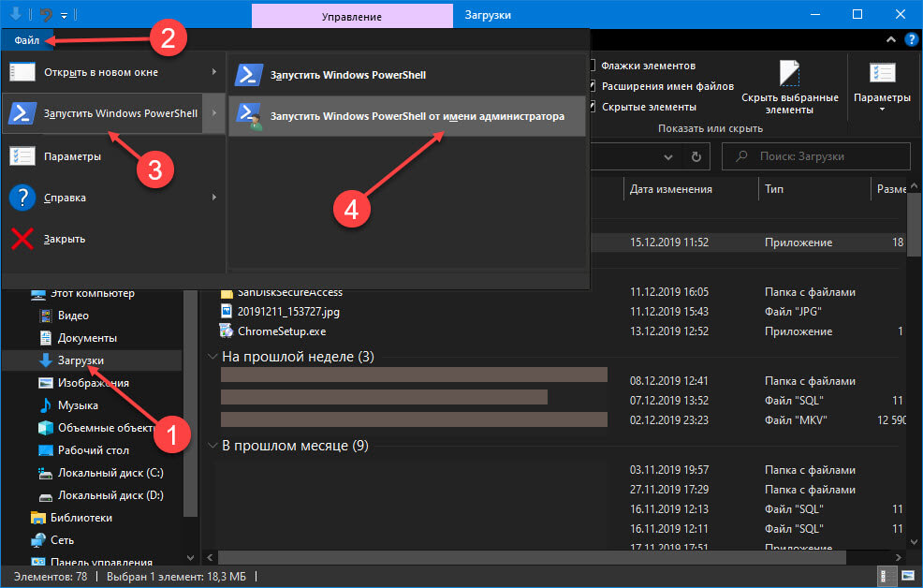
Task: Choose Запустить Windows PowerShell от имени администратора
Action: [407, 116]
